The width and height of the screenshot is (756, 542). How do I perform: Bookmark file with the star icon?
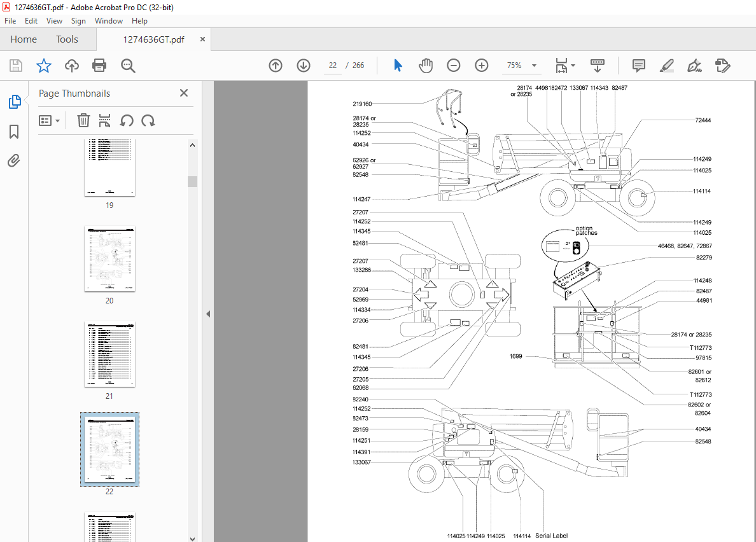tap(44, 66)
